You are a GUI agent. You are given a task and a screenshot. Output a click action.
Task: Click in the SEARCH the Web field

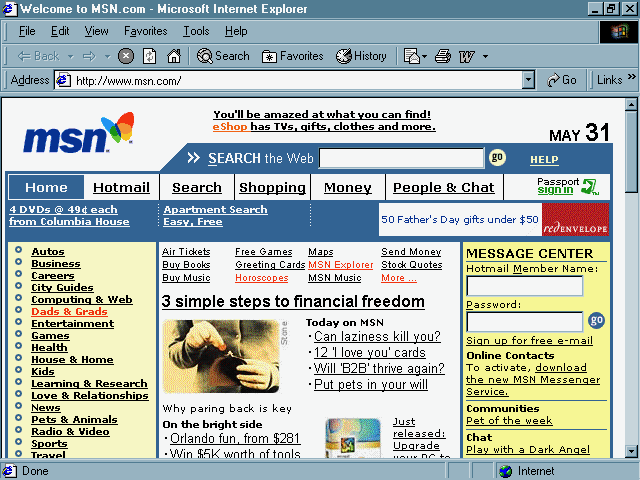[401, 158]
